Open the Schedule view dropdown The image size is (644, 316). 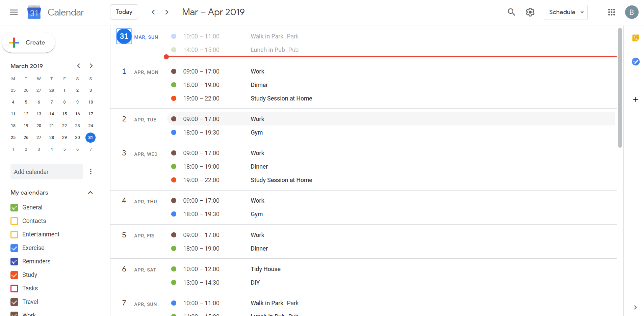tap(566, 12)
